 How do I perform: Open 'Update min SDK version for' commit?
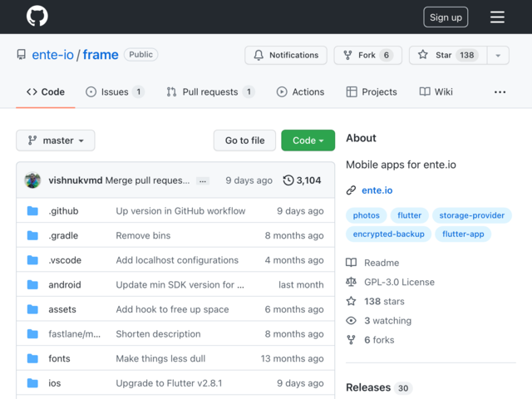click(x=180, y=284)
